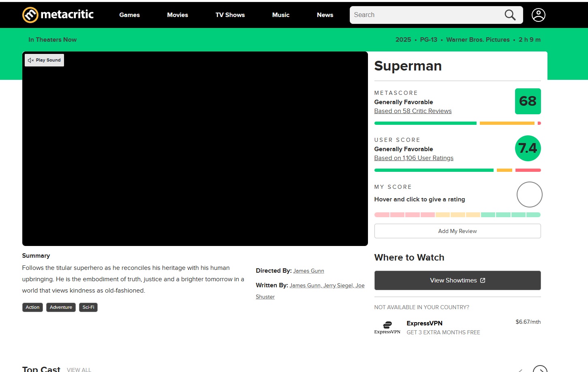The image size is (588, 372).
Task: Select the Adventure genre tag
Action: pos(61,307)
